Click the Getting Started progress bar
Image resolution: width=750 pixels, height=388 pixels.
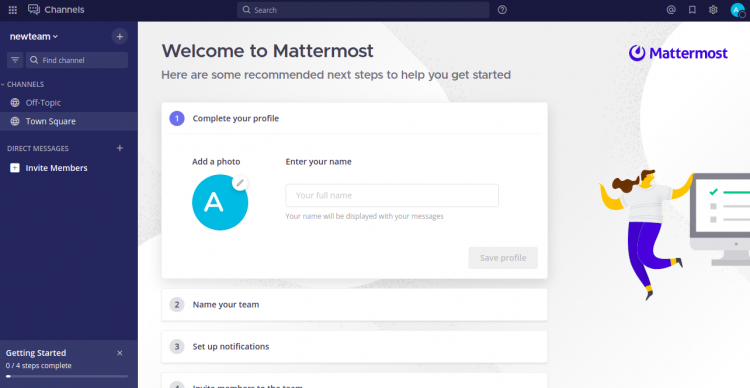click(67, 377)
